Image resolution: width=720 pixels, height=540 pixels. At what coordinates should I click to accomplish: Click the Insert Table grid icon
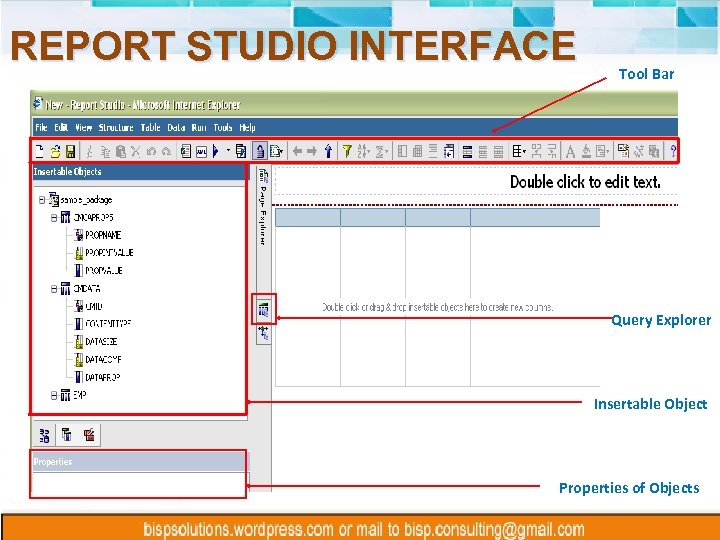pos(417,151)
